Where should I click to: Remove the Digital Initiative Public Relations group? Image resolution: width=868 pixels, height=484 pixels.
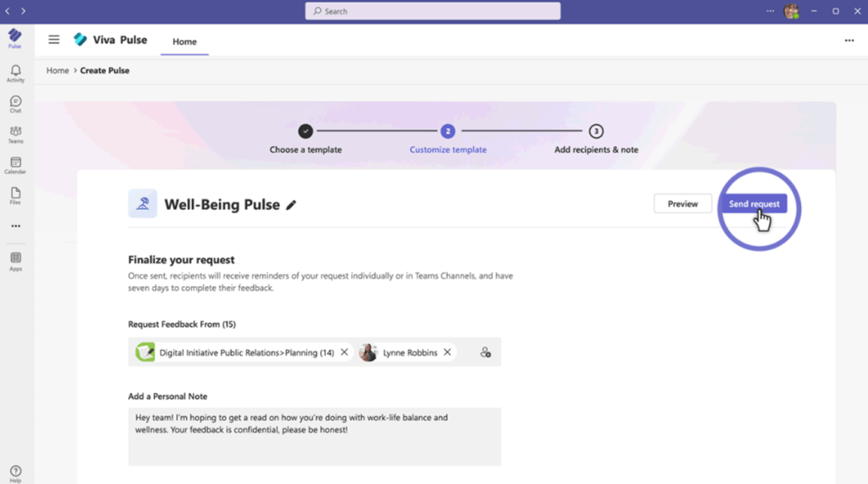click(344, 352)
